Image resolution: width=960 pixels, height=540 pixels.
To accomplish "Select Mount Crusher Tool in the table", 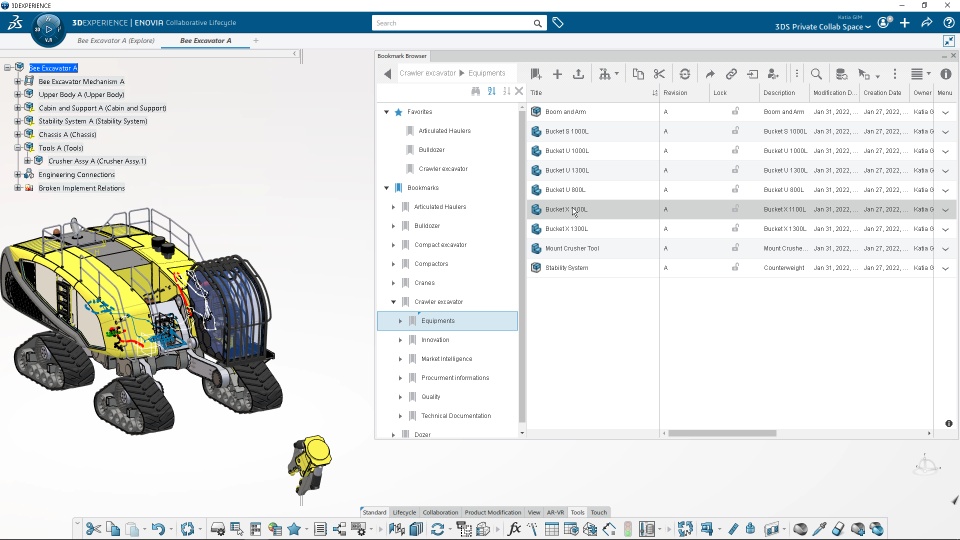I will [572, 249].
